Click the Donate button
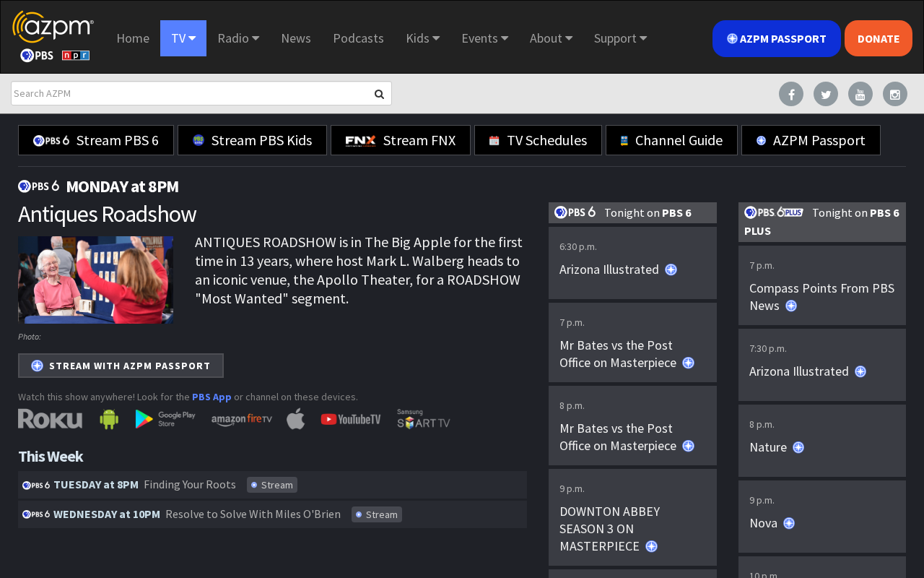Screen dimensions: 924x578 coord(879,38)
